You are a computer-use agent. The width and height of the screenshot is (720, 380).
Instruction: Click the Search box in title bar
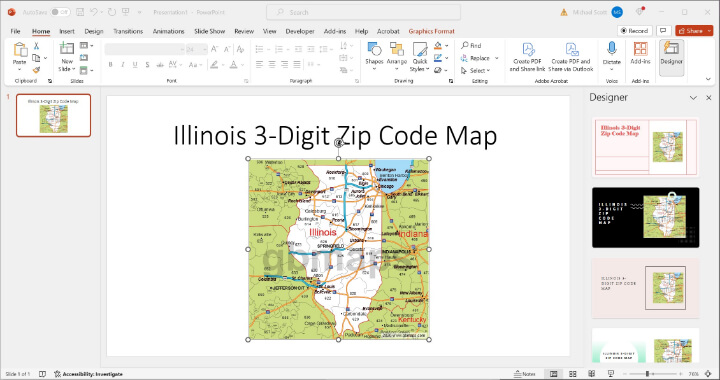point(364,12)
